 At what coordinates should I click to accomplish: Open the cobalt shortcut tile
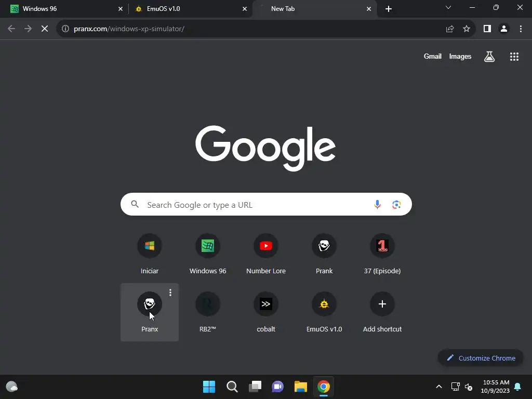tap(265, 312)
